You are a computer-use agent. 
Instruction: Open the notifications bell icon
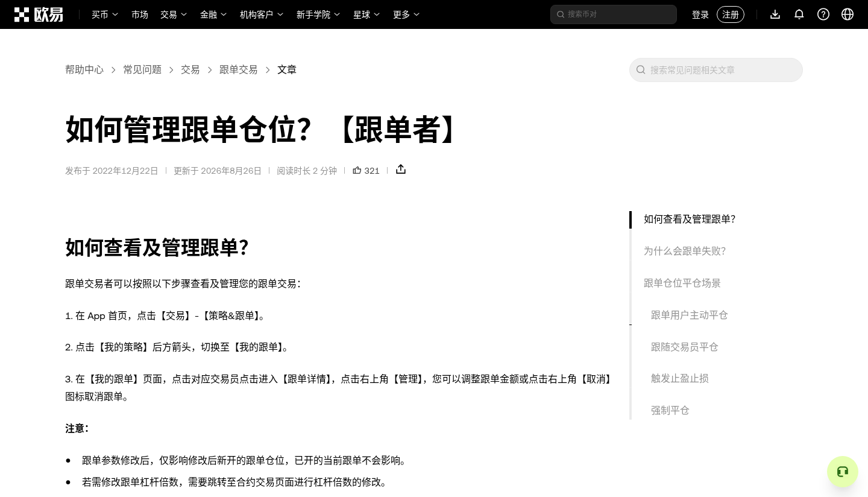tap(799, 14)
